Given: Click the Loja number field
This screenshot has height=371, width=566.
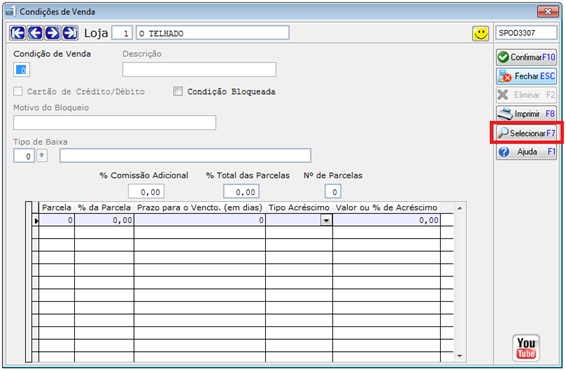Looking at the screenshot, I should click(x=122, y=33).
